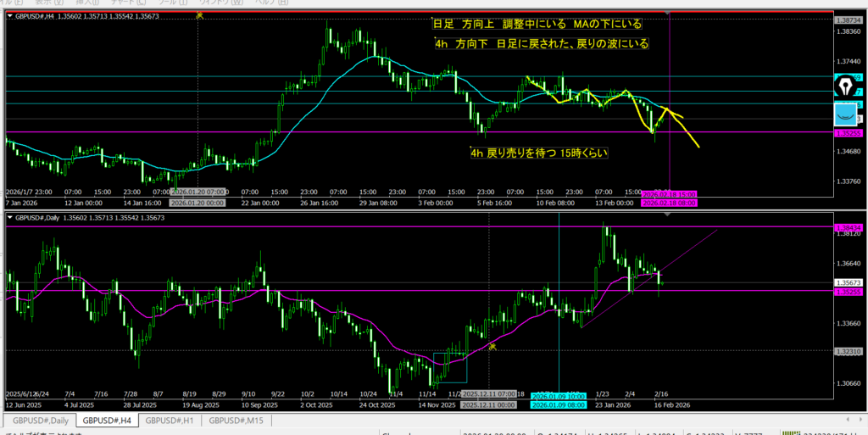Switch to the GBPUSD#,M15 tab
This screenshot has height=435, width=868.
[x=237, y=420]
